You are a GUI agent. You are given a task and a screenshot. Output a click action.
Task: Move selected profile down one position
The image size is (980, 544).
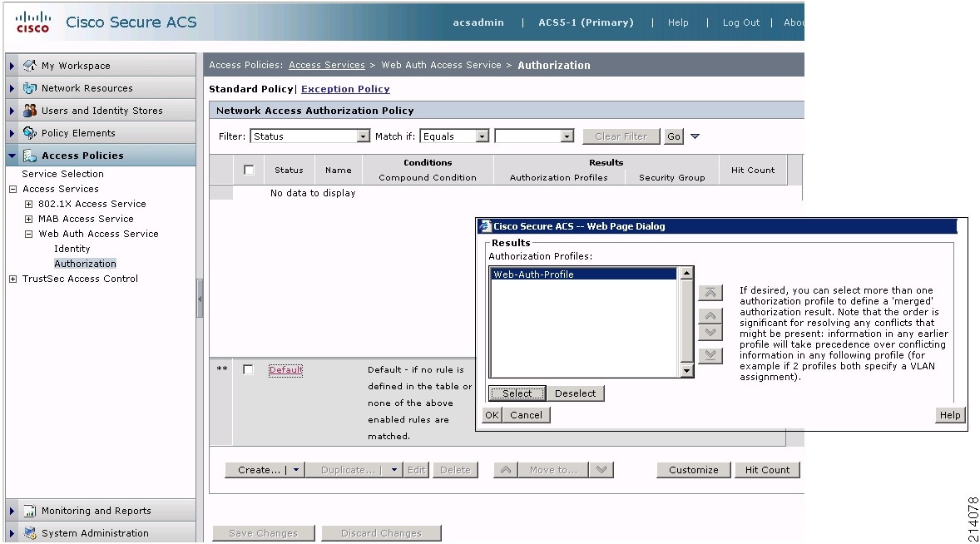click(x=710, y=332)
